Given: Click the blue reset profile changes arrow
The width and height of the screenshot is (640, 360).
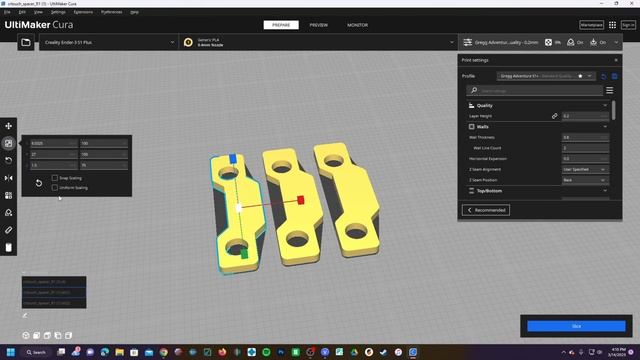Looking at the screenshot, I should coord(604,76).
